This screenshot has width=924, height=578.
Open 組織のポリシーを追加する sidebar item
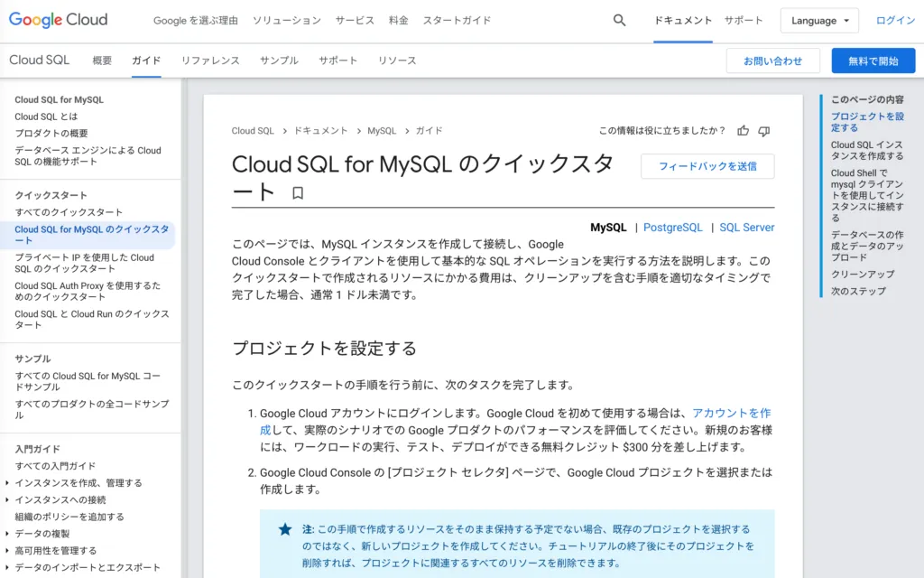point(69,517)
